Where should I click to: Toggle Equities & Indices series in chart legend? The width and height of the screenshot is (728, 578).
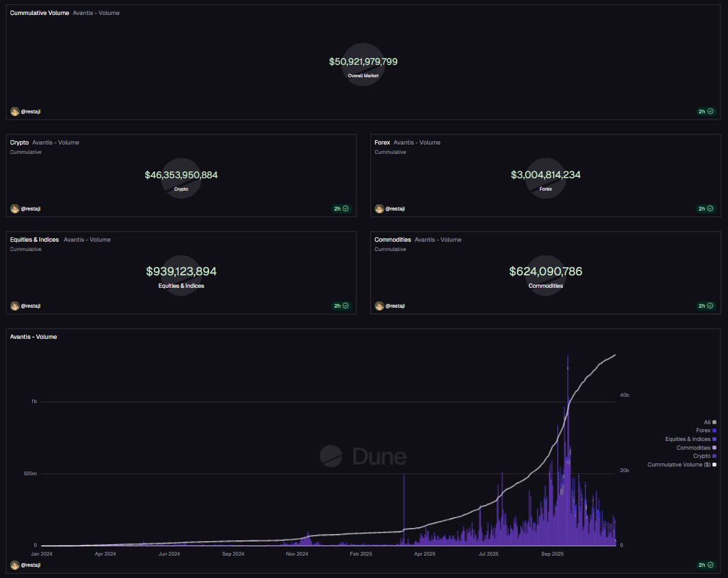(x=691, y=438)
